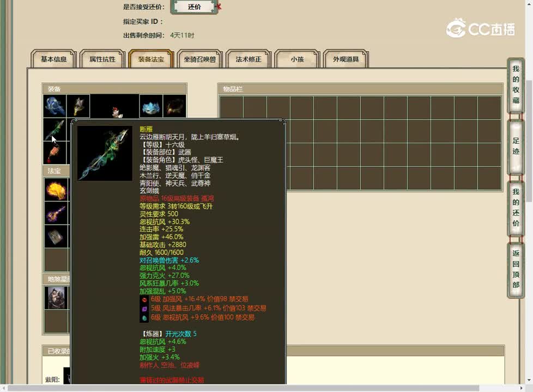Select the stone tablet icon in 法宝 list
The width and height of the screenshot is (533, 392).
point(56,237)
